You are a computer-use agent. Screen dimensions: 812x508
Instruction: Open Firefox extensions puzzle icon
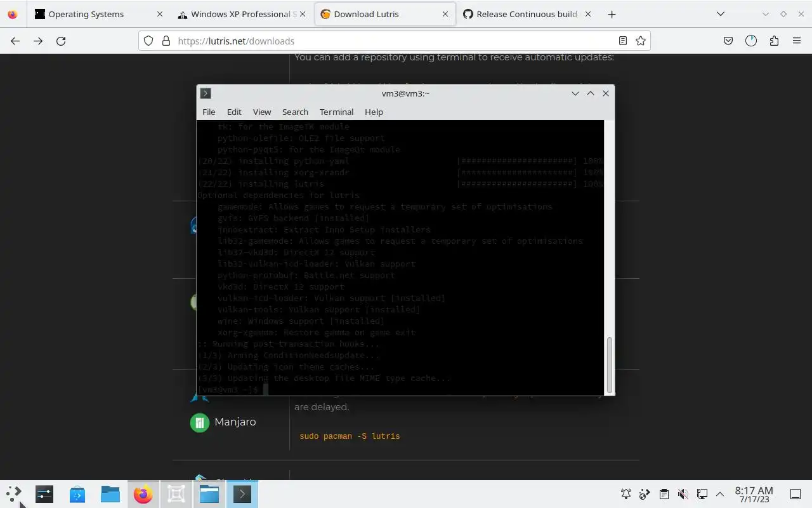[774, 41]
